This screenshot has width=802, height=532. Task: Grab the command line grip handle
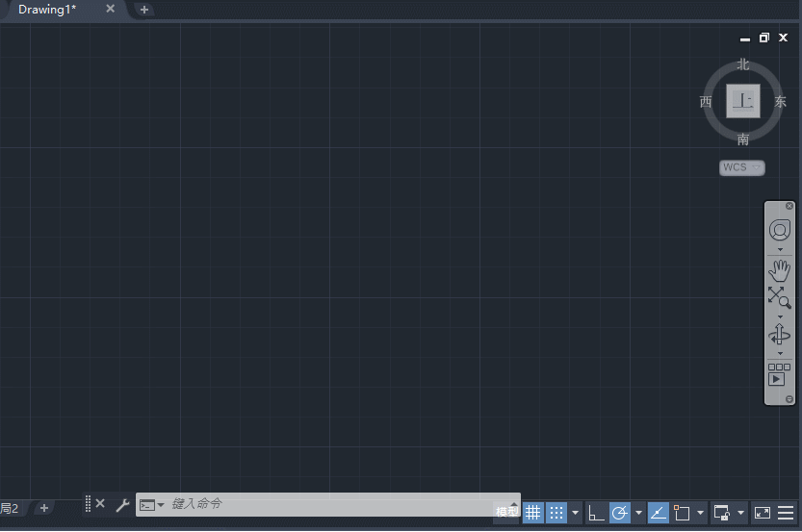pos(88,504)
